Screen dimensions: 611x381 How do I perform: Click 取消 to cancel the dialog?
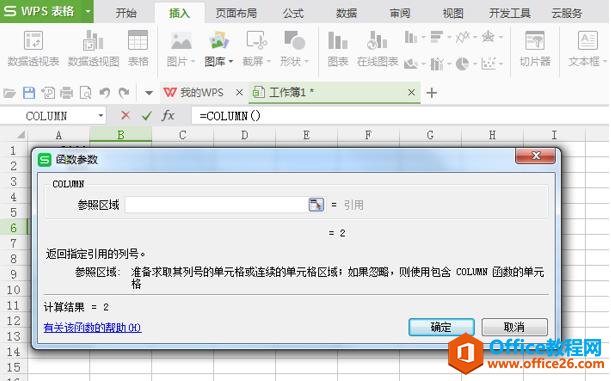514,327
